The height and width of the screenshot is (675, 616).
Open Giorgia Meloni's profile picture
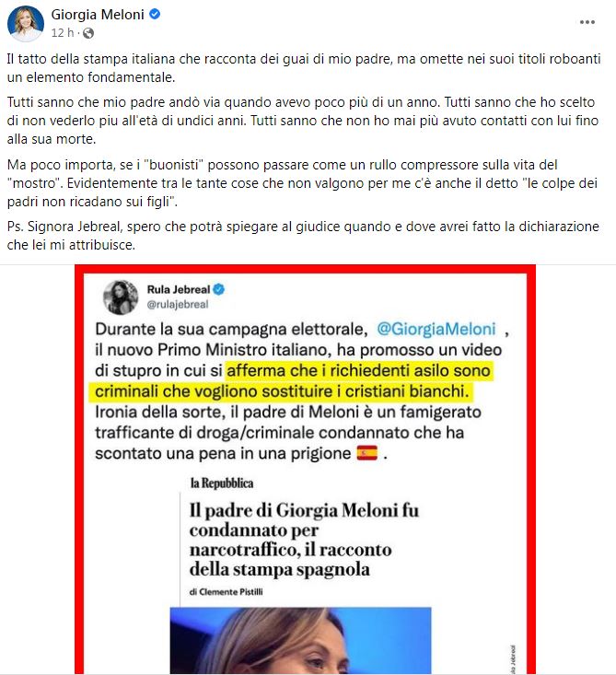pos(26,24)
